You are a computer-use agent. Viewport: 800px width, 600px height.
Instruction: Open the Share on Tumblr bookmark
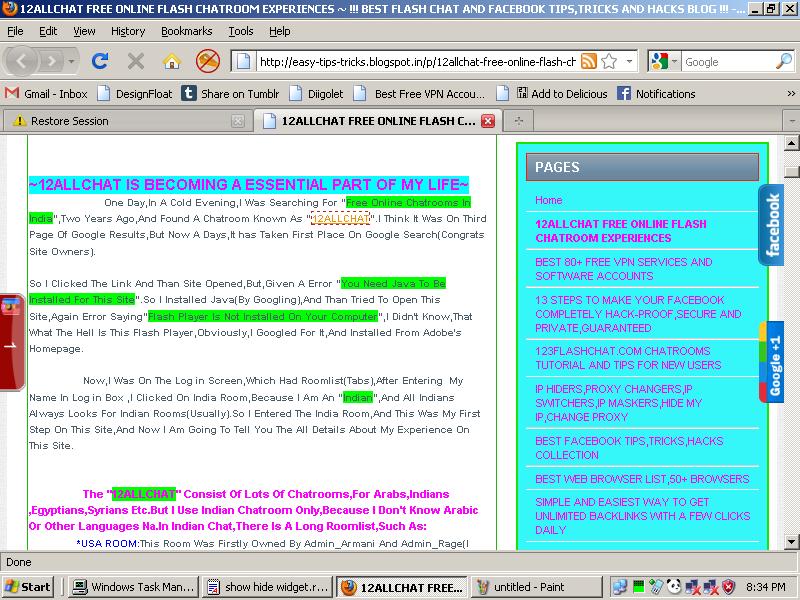click(x=231, y=94)
